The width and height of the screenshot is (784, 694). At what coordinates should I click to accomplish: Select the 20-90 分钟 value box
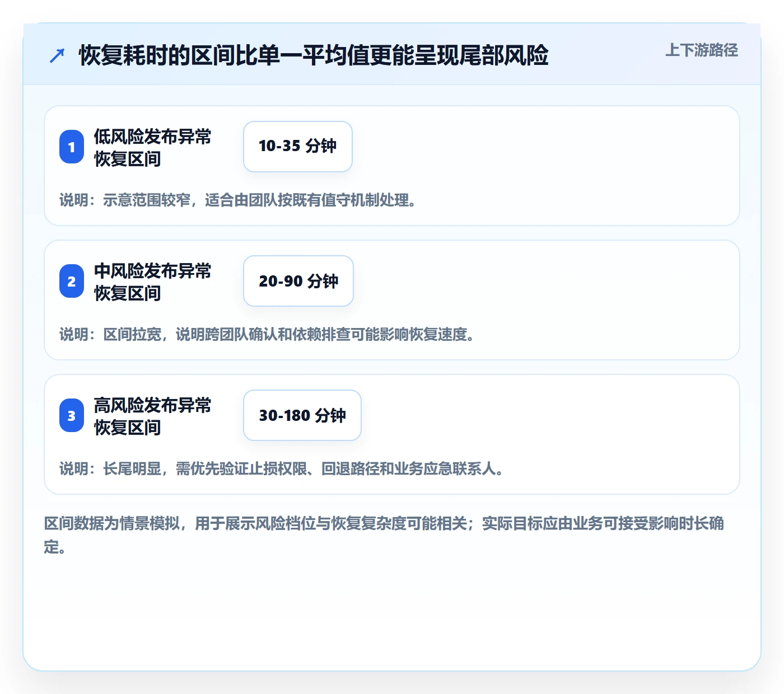tap(298, 281)
